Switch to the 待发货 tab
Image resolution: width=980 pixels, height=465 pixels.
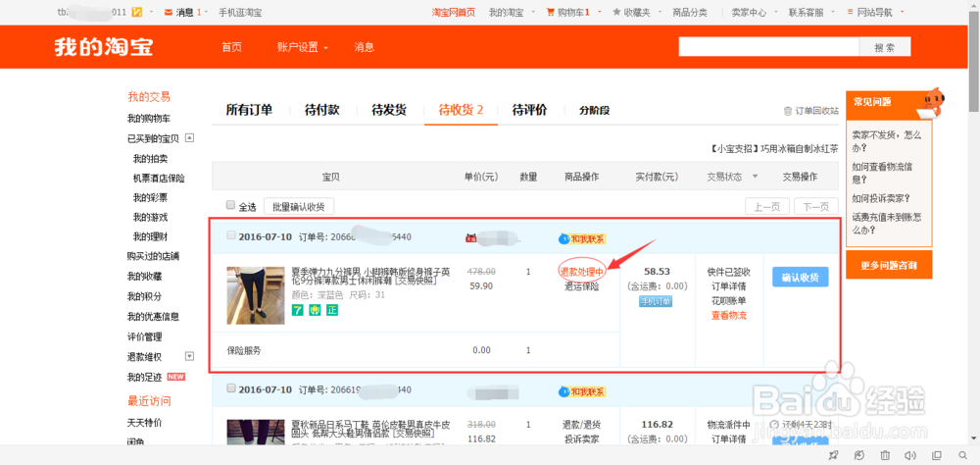pyautogui.click(x=389, y=110)
